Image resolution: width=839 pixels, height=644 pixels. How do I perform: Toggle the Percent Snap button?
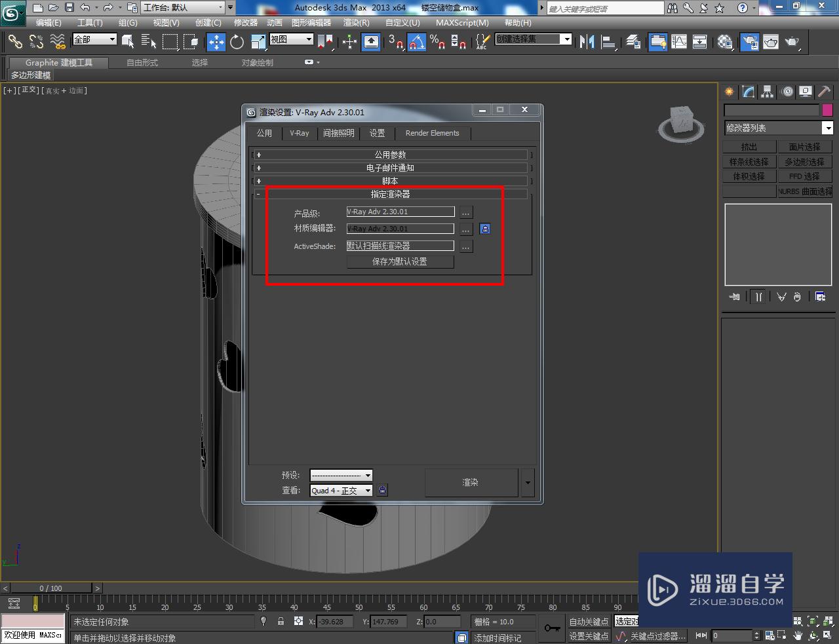438,42
